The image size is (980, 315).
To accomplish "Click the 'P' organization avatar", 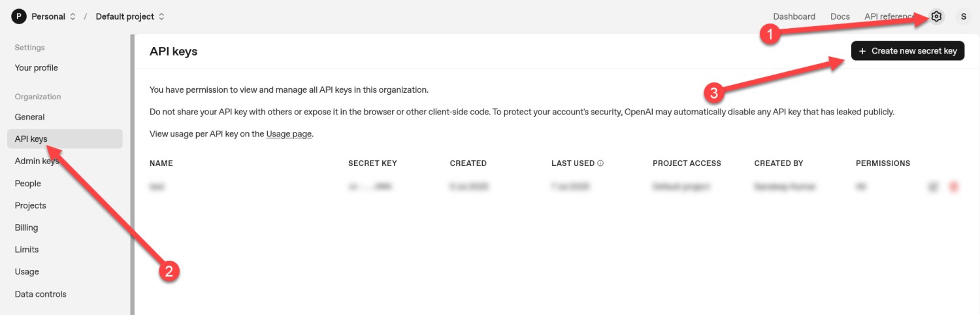I will coord(18,16).
